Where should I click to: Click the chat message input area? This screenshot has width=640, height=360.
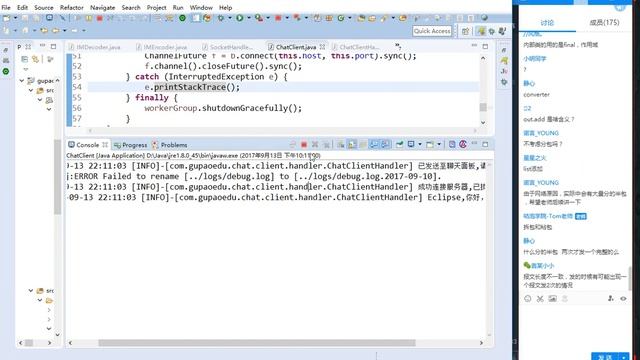click(575, 328)
